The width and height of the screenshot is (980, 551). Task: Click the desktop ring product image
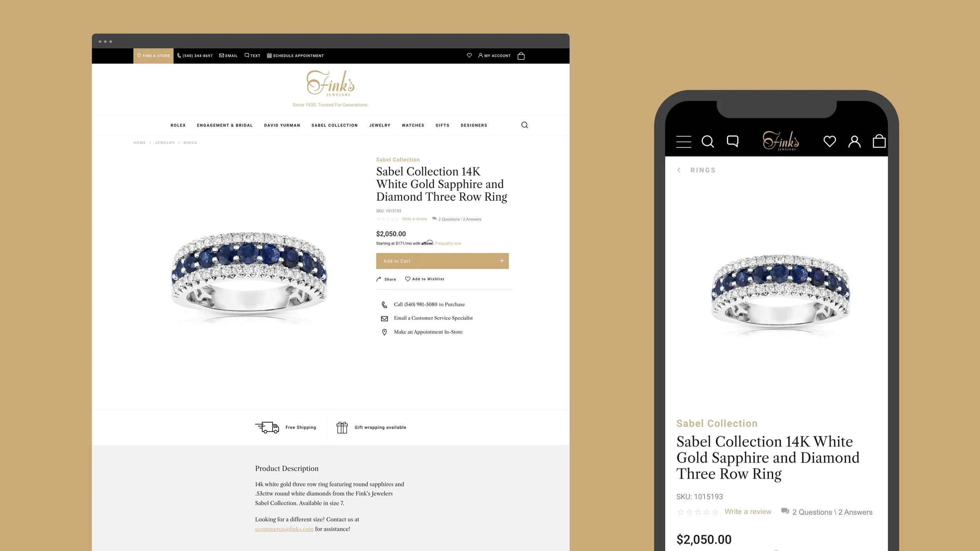tap(249, 277)
